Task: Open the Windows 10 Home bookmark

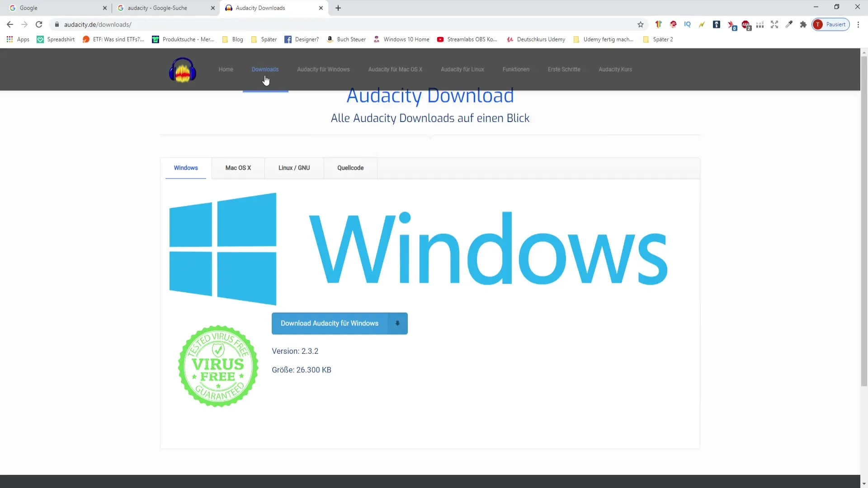Action: [x=401, y=39]
